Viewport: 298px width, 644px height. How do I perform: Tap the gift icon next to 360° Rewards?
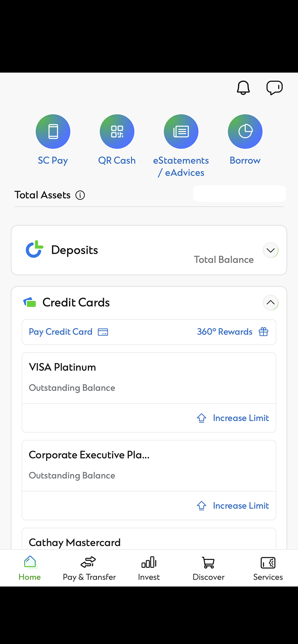(263, 332)
